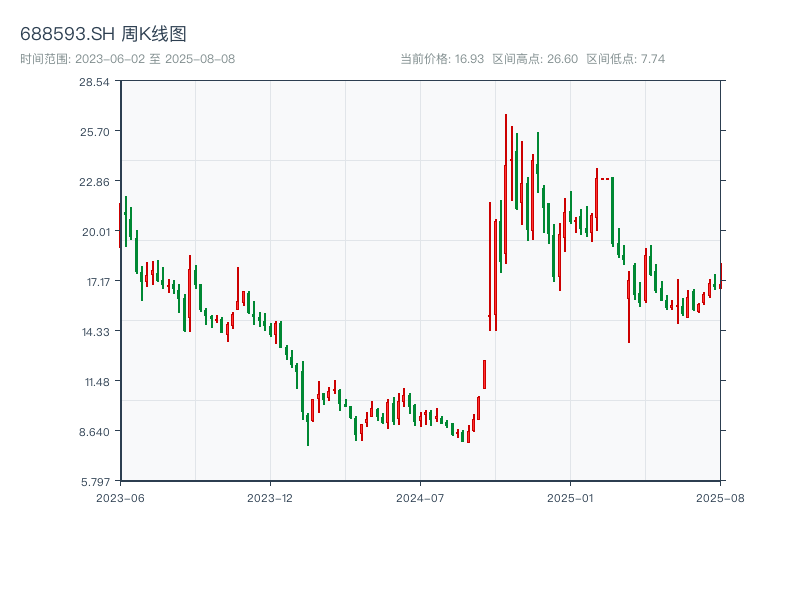Click x-axis label 2024-07

(420, 498)
